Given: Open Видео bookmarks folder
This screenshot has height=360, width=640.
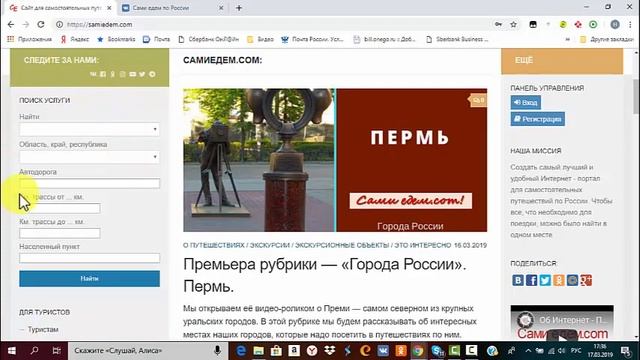Looking at the screenshot, I should pyautogui.click(x=260, y=39).
